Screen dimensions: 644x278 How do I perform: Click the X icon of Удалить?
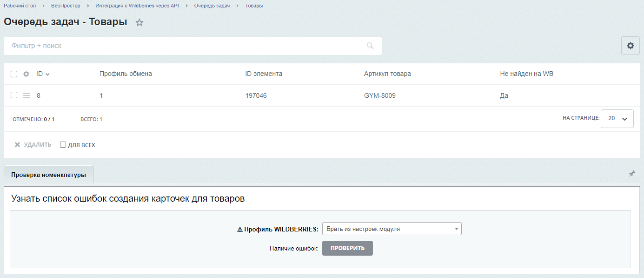click(x=18, y=145)
